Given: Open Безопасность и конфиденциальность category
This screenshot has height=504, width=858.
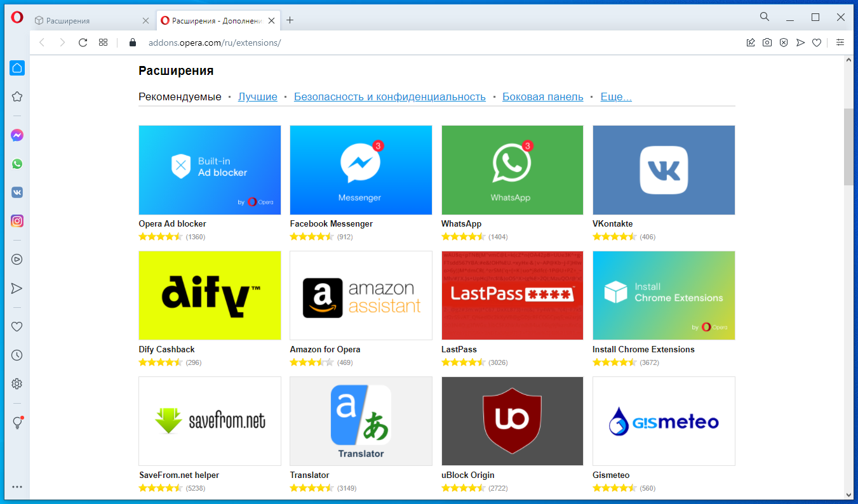Looking at the screenshot, I should [x=390, y=96].
